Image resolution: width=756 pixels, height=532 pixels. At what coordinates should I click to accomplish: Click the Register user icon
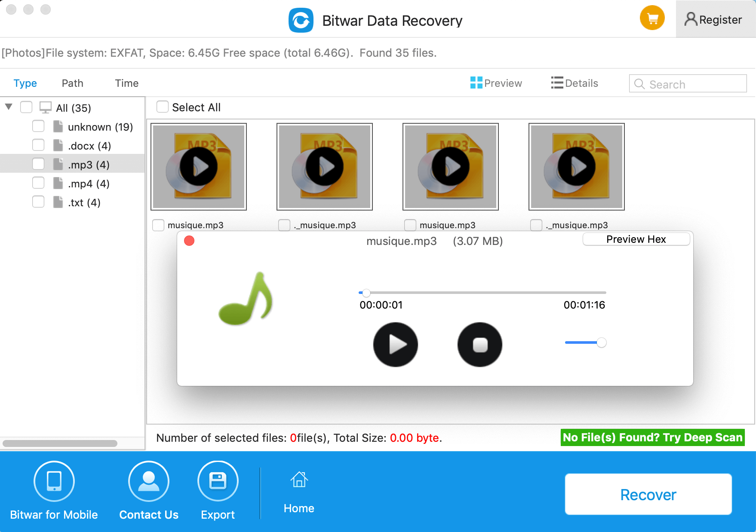click(691, 19)
